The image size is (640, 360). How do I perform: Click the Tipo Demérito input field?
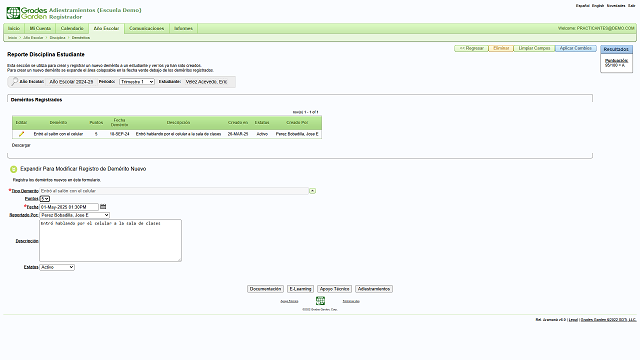174,191
